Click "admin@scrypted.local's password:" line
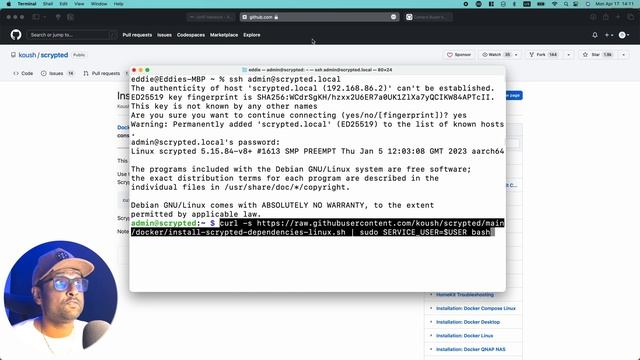 coord(205,142)
